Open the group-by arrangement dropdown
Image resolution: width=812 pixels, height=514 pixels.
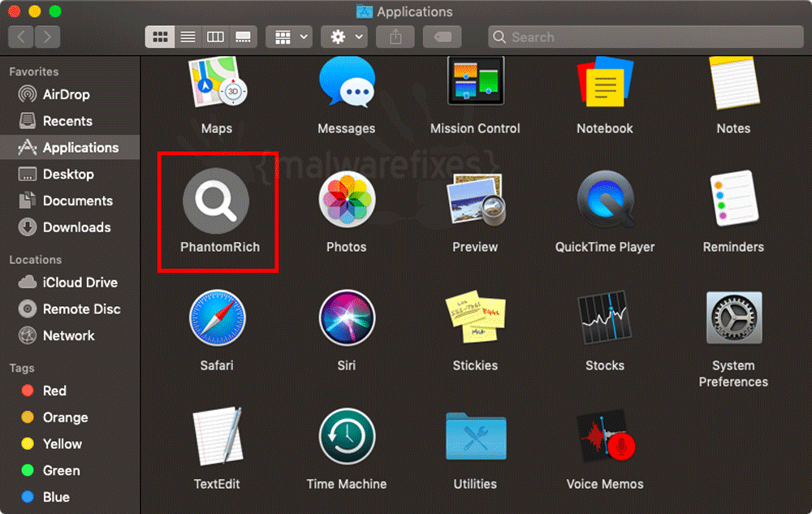pos(289,37)
